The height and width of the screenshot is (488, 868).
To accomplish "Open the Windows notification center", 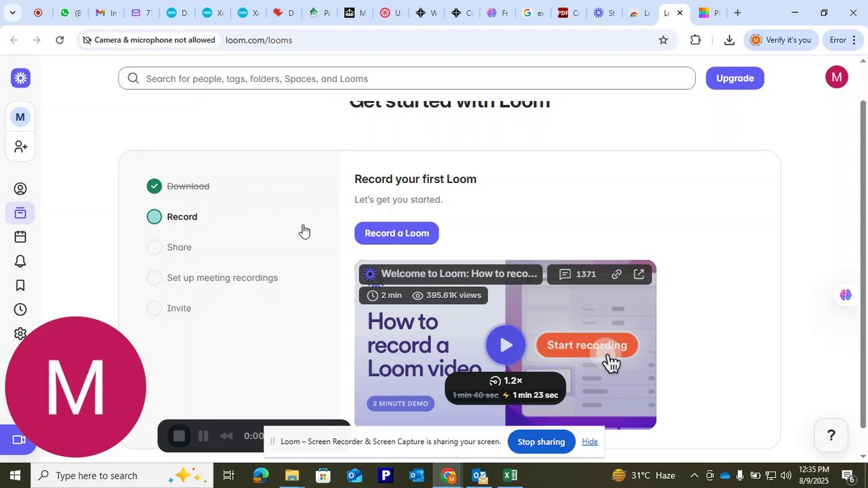I will (848, 475).
